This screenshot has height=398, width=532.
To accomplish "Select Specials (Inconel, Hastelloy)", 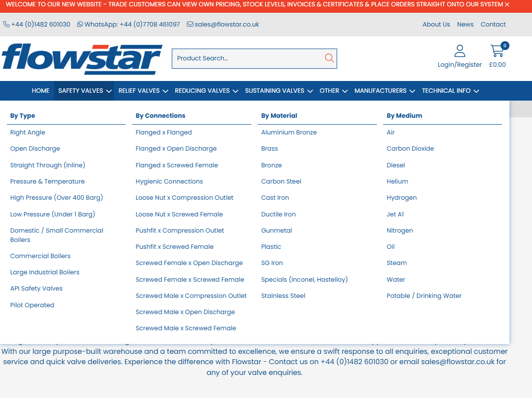I will click(x=304, y=280).
